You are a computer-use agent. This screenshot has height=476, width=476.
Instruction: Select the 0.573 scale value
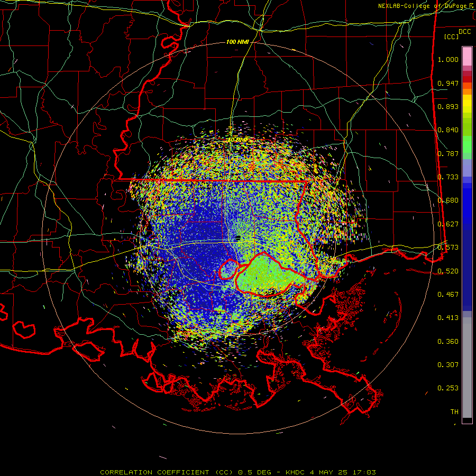coord(448,248)
